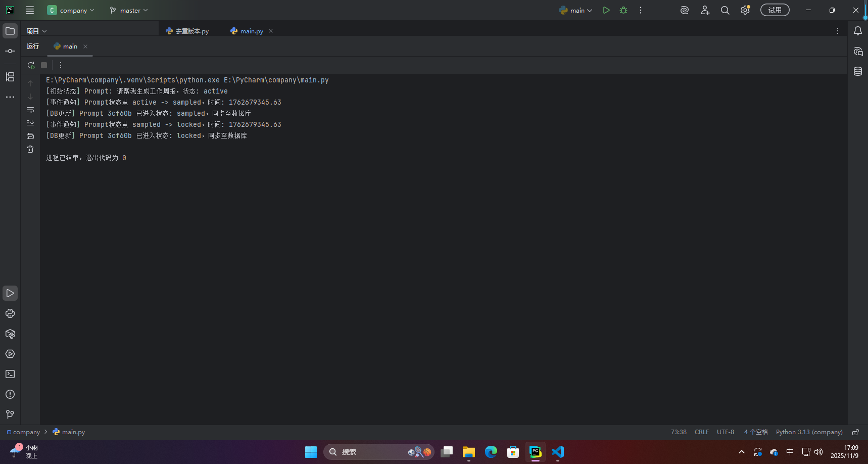Close the main.py editor tab

(x=271, y=31)
